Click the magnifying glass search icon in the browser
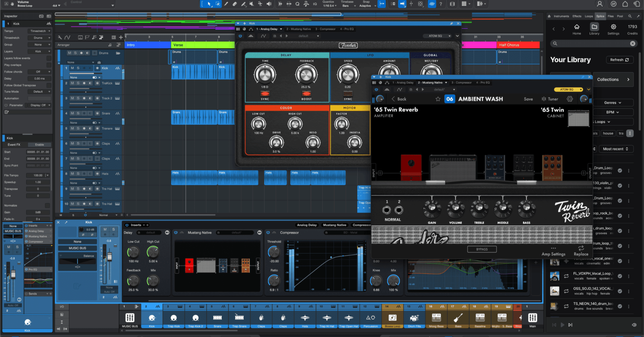Screen dimensions: 644x337 (630, 16)
